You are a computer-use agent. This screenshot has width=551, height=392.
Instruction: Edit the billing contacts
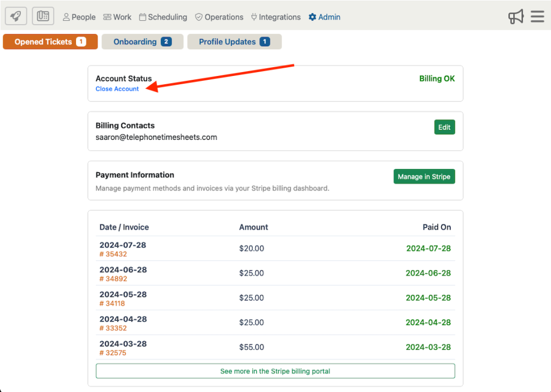coord(444,127)
